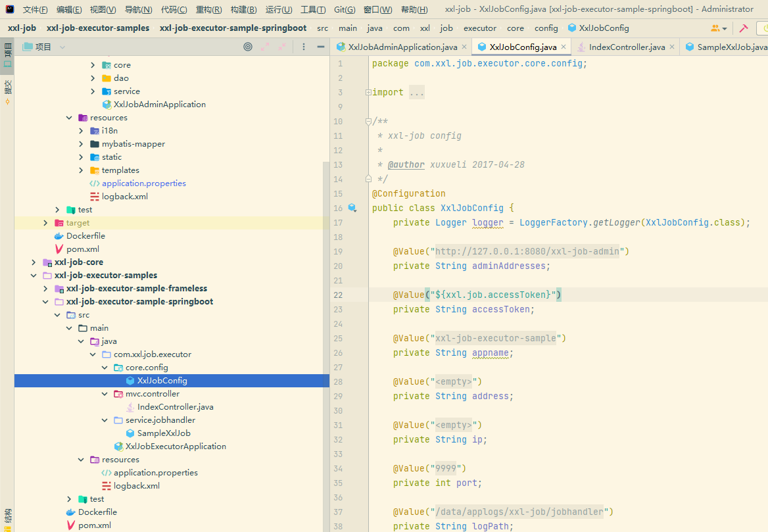Toggle the Javadoc fold marker on line 10
Screen dimensions: 768x532
point(368,122)
